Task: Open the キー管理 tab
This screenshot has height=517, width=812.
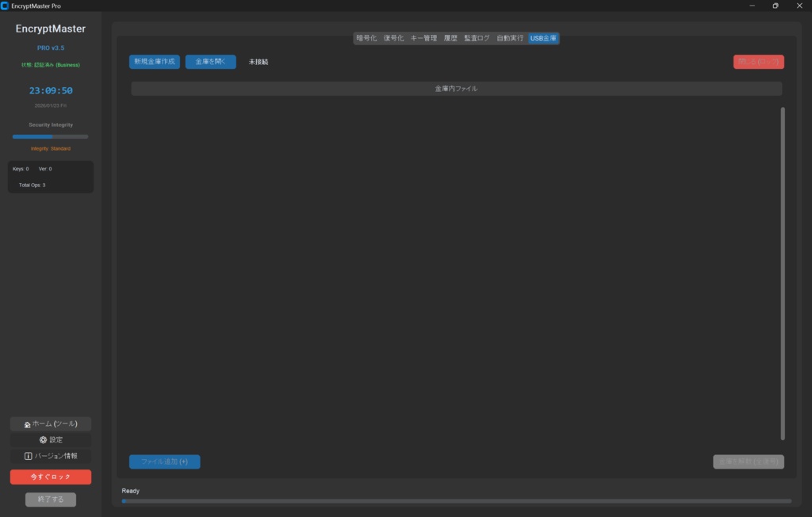Action: tap(423, 37)
